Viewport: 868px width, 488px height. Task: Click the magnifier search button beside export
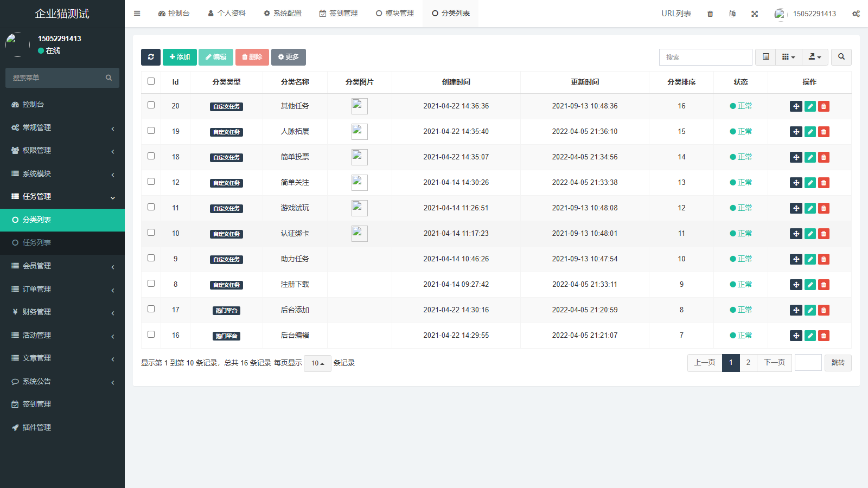point(841,57)
